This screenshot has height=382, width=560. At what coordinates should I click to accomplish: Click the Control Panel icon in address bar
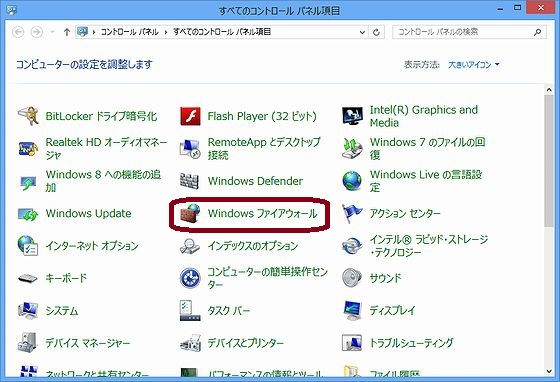(82, 32)
